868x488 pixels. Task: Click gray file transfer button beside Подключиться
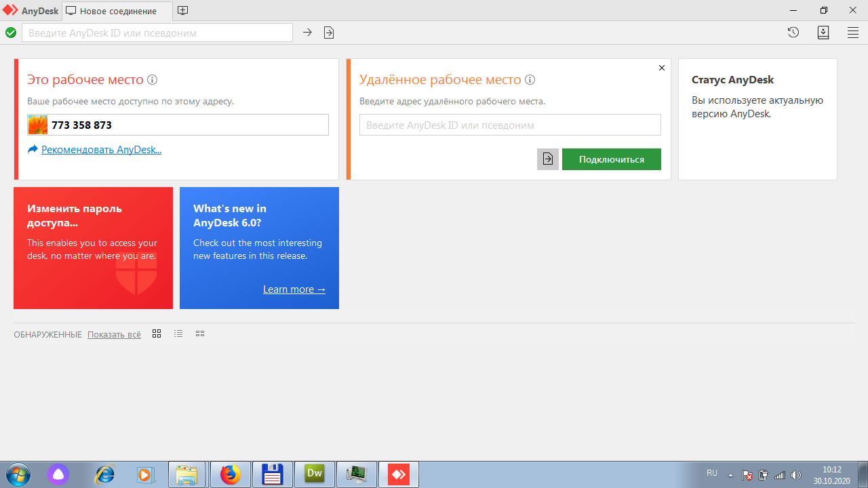(x=548, y=159)
